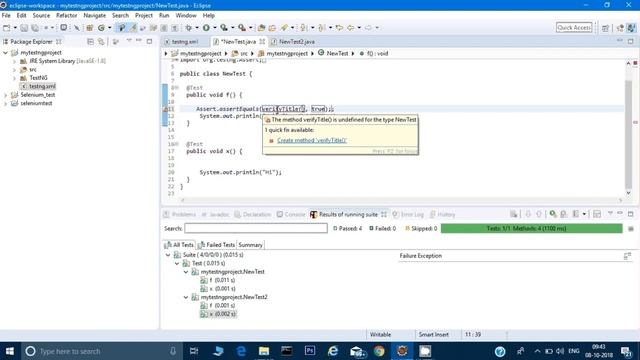Click the Windows Start button

coord(10,351)
